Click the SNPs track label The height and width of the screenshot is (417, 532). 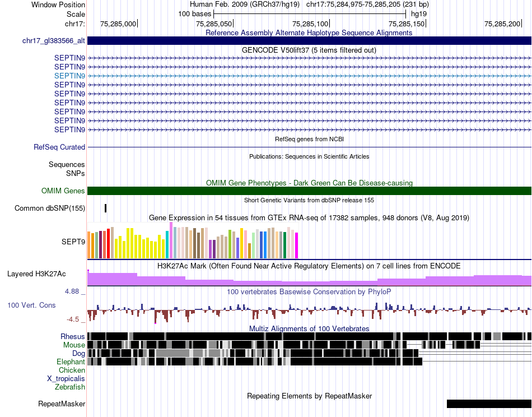click(76, 174)
